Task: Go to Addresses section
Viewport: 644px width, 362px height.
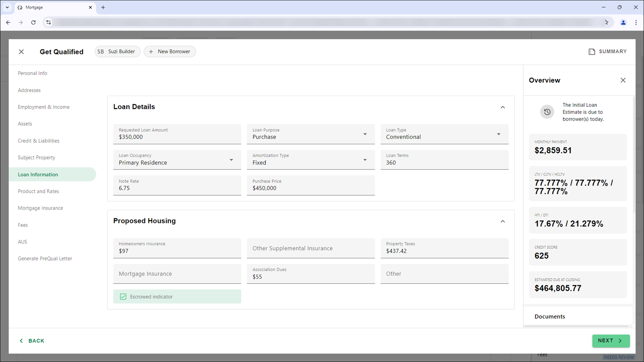Action: pyautogui.click(x=29, y=90)
